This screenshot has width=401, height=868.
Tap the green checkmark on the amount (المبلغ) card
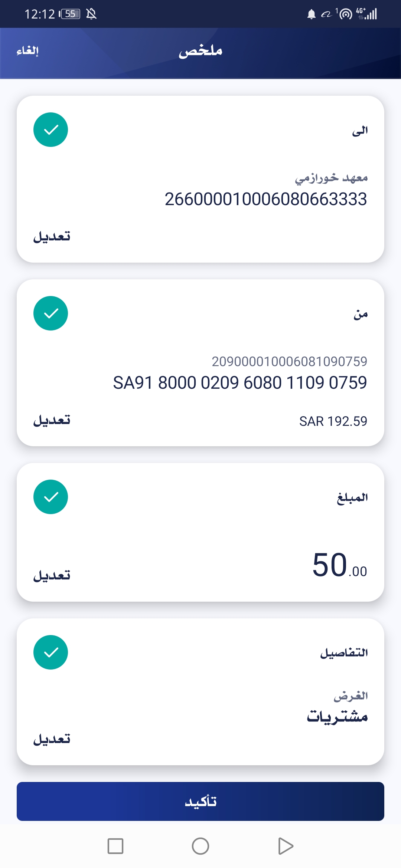click(51, 497)
